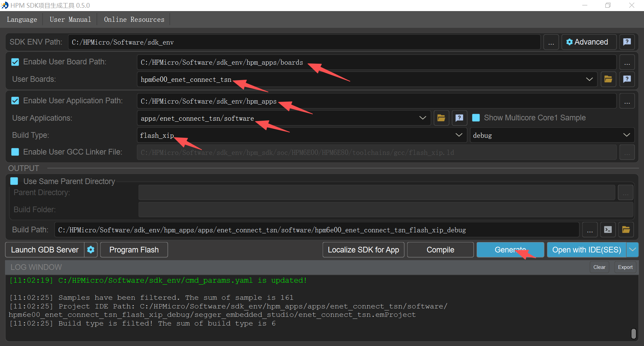The height and width of the screenshot is (346, 644).
Task: Click the user application path field
Action: (x=377, y=101)
